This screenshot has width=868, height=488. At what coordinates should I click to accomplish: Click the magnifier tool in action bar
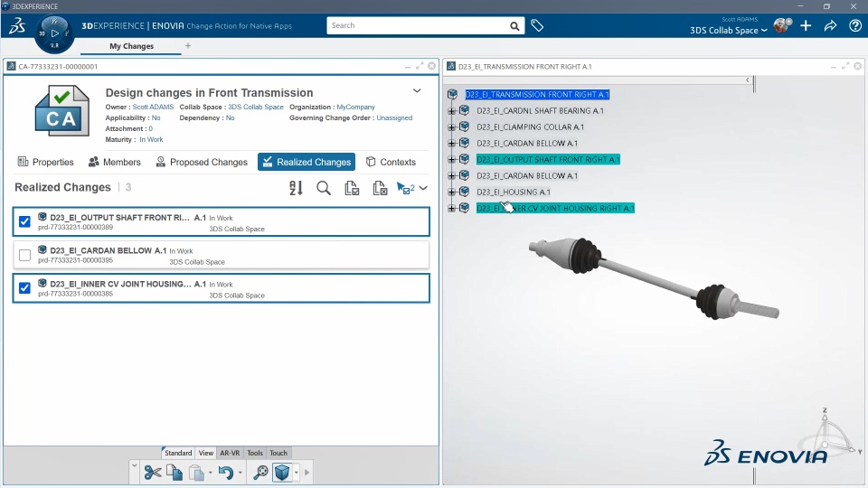click(260, 473)
